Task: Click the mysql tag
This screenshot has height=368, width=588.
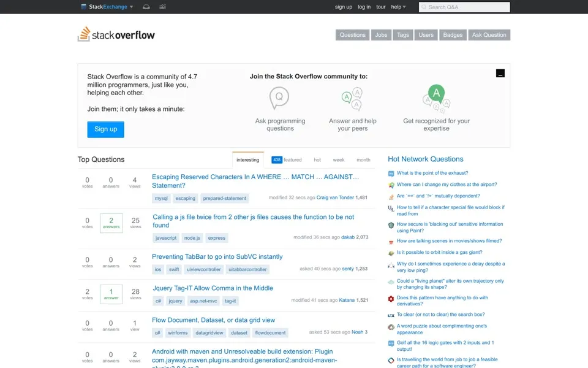Action: pyautogui.click(x=161, y=198)
